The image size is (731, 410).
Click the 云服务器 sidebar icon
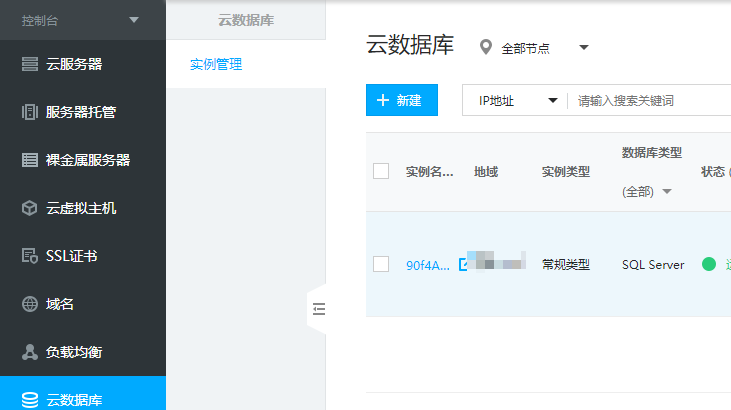point(30,64)
